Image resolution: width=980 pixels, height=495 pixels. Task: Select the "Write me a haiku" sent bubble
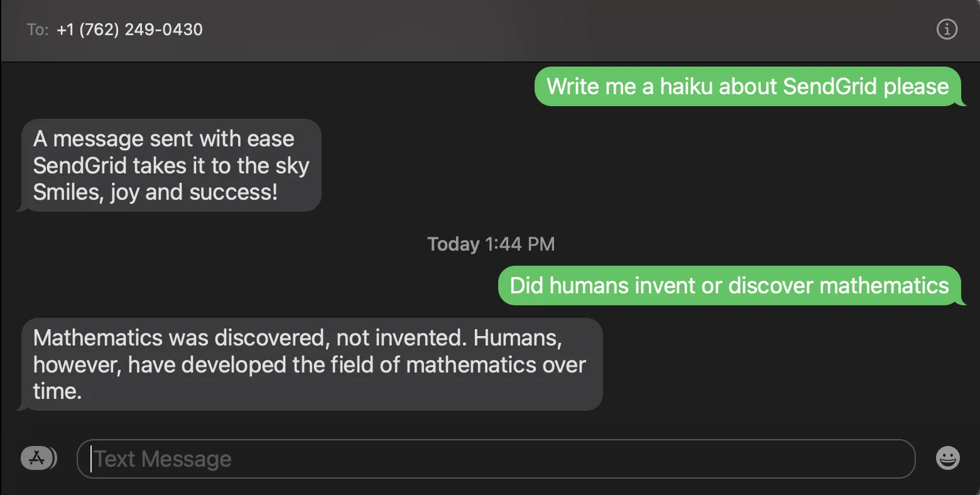pyautogui.click(x=747, y=87)
